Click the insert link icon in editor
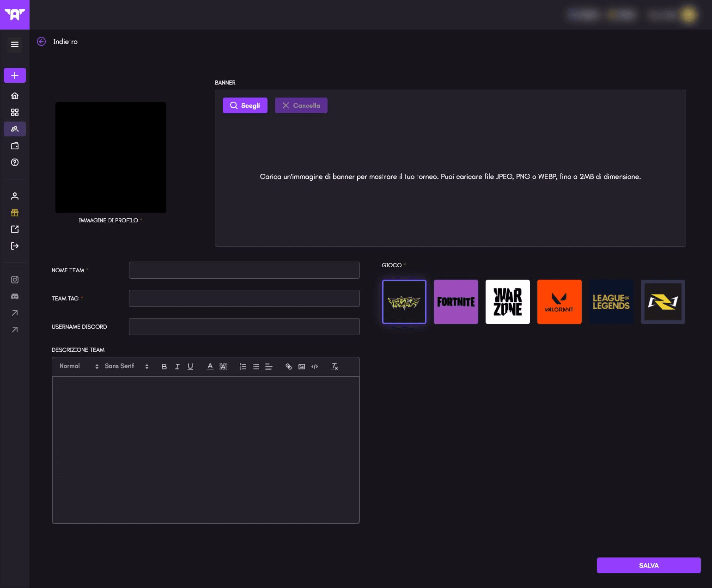 point(289,367)
